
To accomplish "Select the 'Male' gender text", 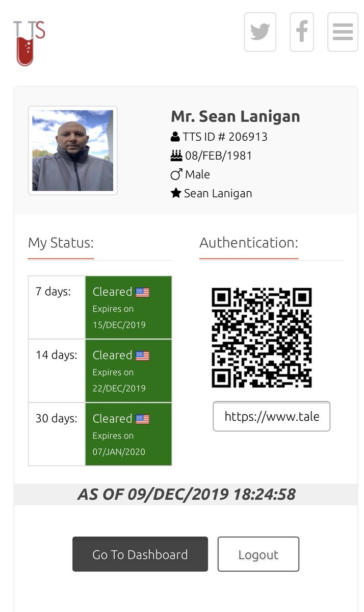I will click(197, 174).
